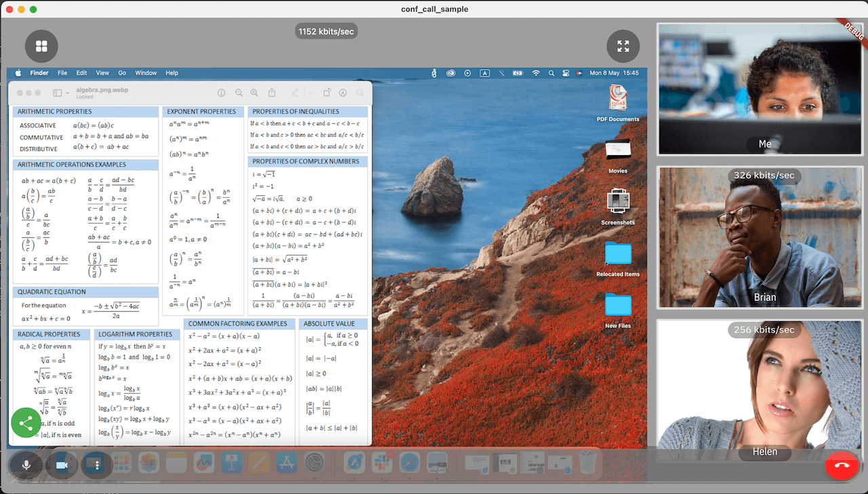Click the Wi-Fi status icon
The image size is (868, 494).
click(536, 73)
